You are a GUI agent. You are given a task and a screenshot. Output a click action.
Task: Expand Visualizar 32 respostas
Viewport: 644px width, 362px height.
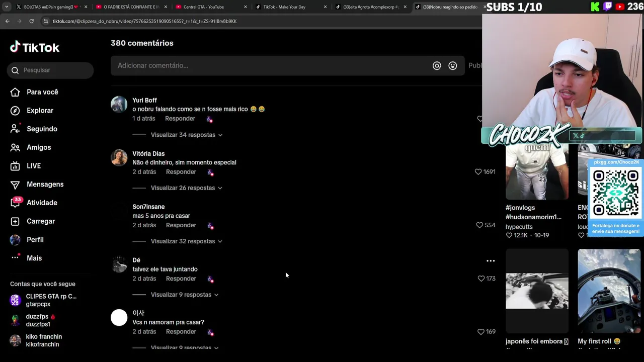click(x=187, y=241)
